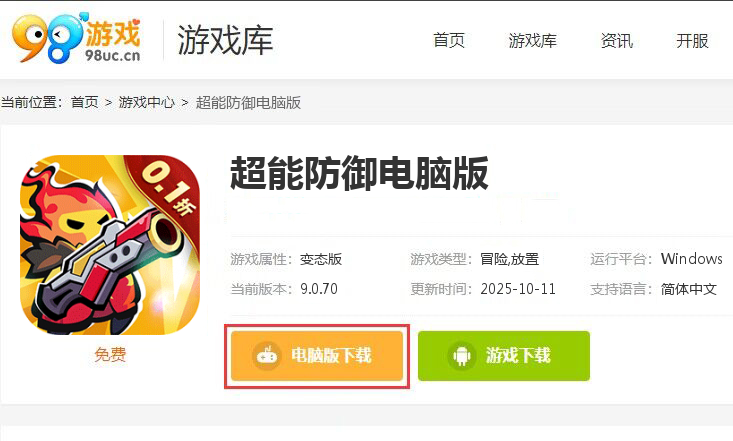Click the gamepad icon on 电脑版下载
Screen dimensions: 733x441
267,356
